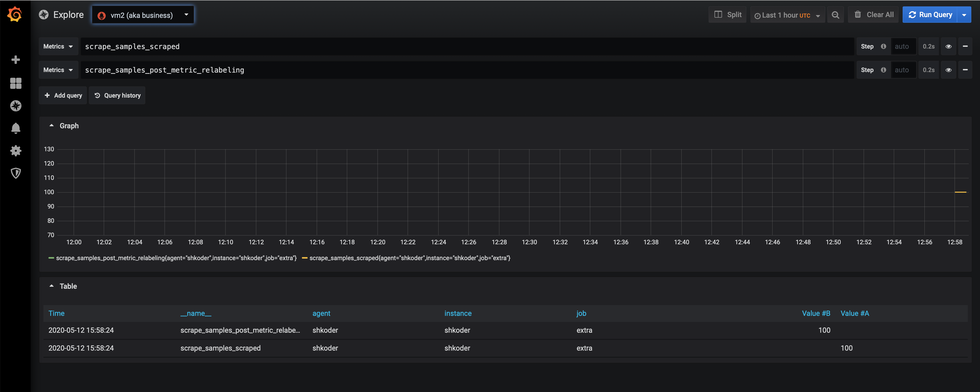The height and width of the screenshot is (392, 980).
Task: Sort table by __name__ column
Action: [196, 314]
